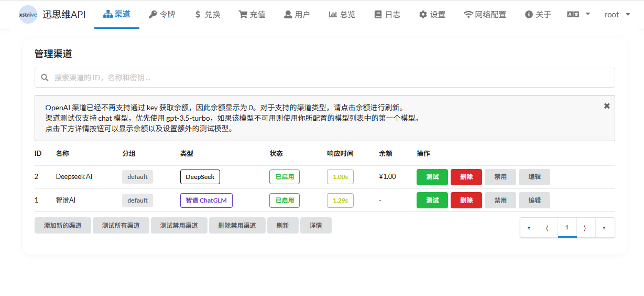This screenshot has height=296, width=644.
Task: Click the 删除 button for 智谱AI
Action: coord(466,200)
